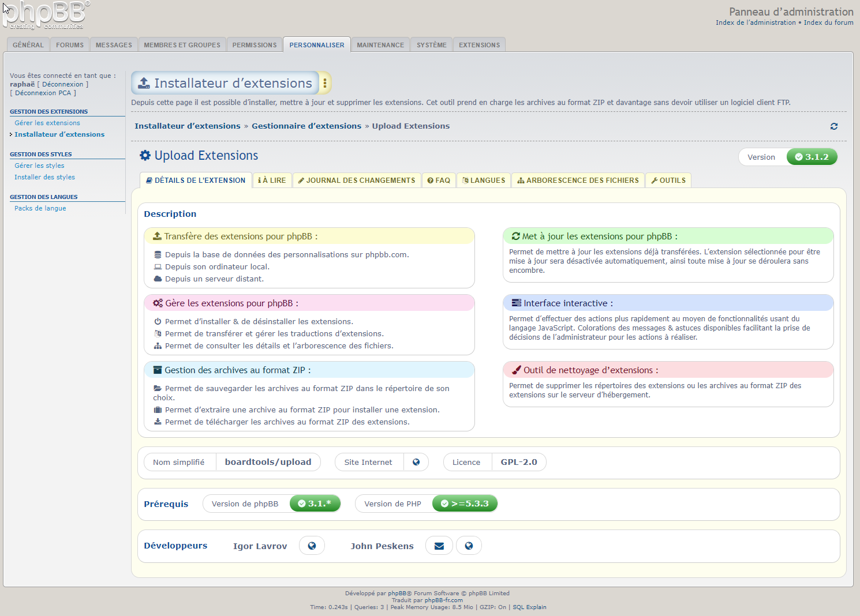
Task: Go to the Maintenance admin tab
Action: click(x=380, y=45)
